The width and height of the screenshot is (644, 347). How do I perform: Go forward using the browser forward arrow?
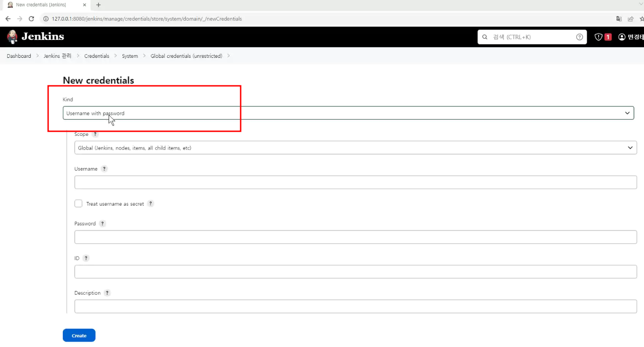click(x=19, y=19)
